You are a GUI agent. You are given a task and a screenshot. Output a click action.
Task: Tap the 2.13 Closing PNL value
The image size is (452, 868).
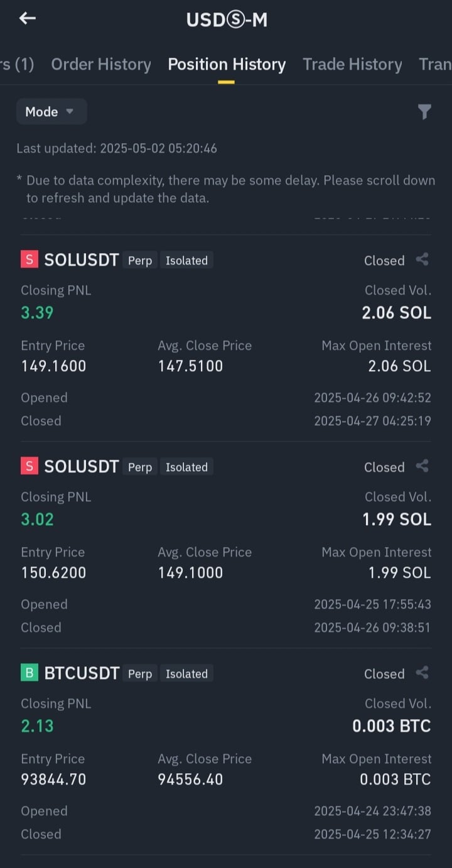point(38,726)
